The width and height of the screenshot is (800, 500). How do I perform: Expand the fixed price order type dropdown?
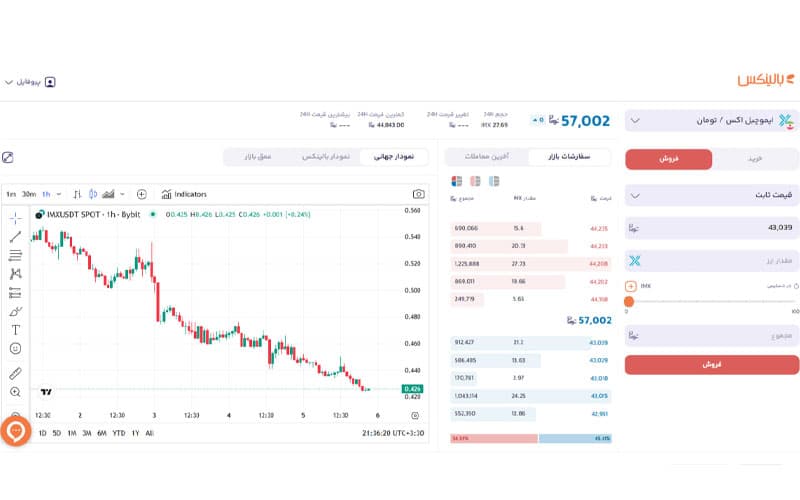713,196
